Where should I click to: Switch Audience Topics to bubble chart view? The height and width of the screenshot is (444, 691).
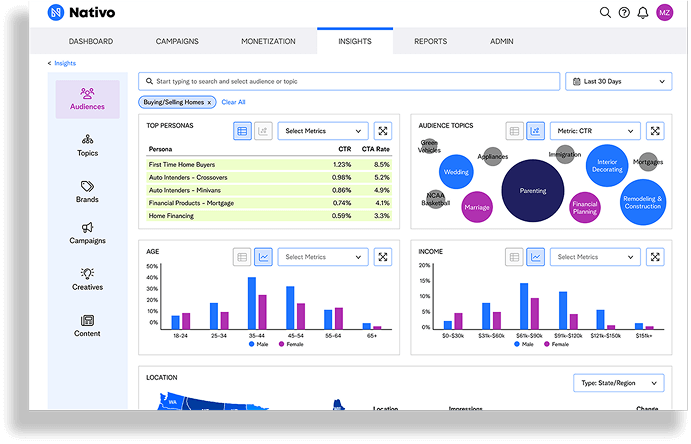[535, 131]
